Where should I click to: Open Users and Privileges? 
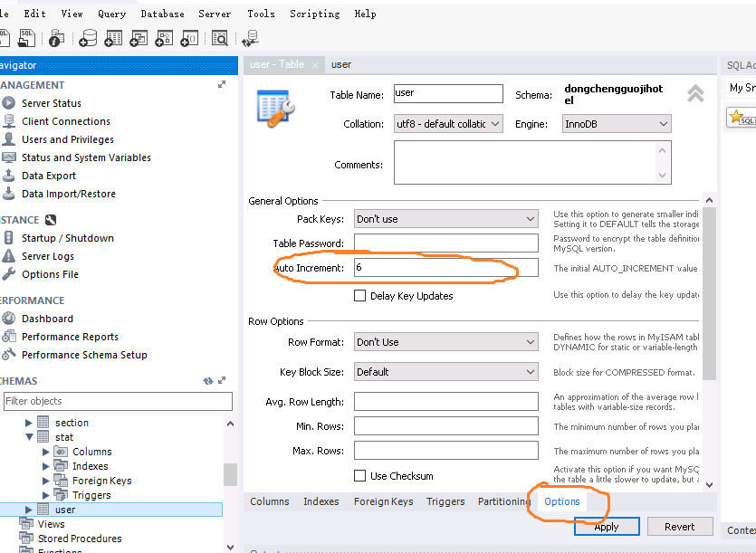68,139
